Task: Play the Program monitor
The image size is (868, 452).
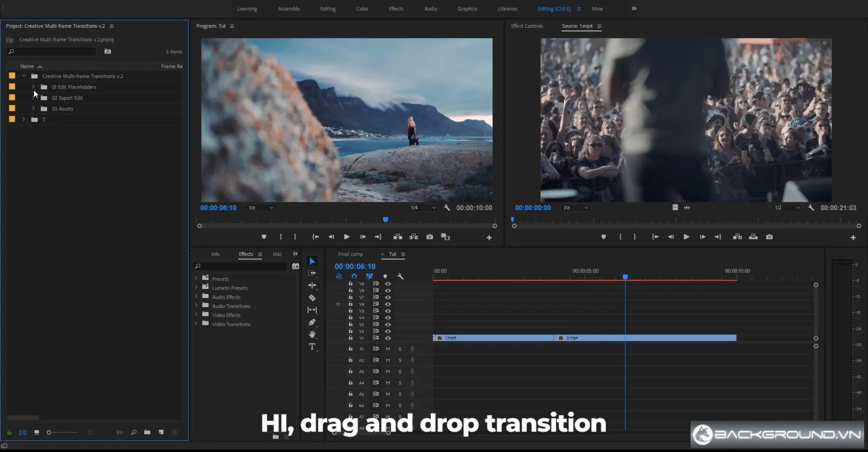Action: pyautogui.click(x=346, y=237)
